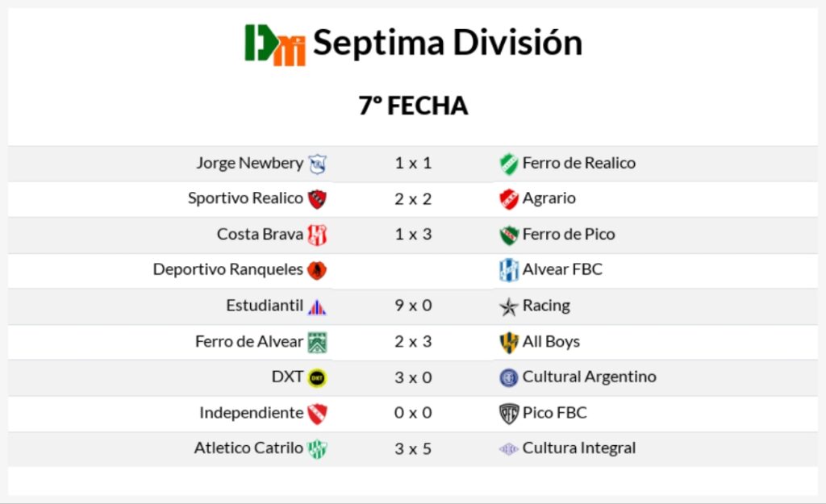Image resolution: width=826 pixels, height=504 pixels.
Task: Click the DM site logo in header
Action: [x=275, y=45]
